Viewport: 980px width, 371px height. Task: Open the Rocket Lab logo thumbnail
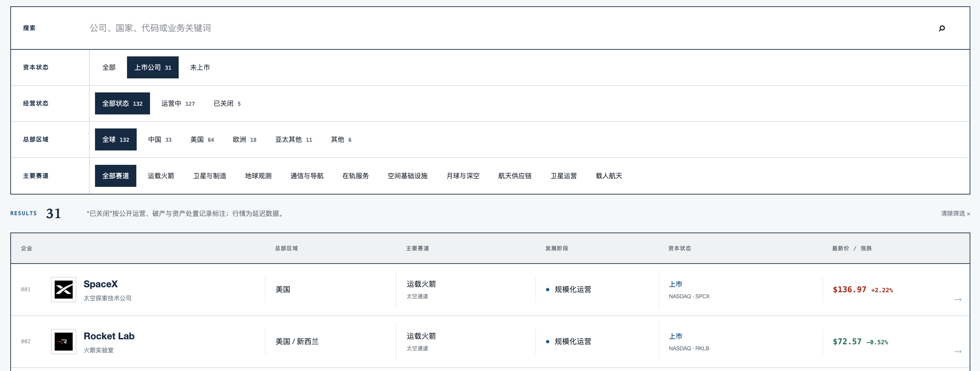[x=64, y=342]
